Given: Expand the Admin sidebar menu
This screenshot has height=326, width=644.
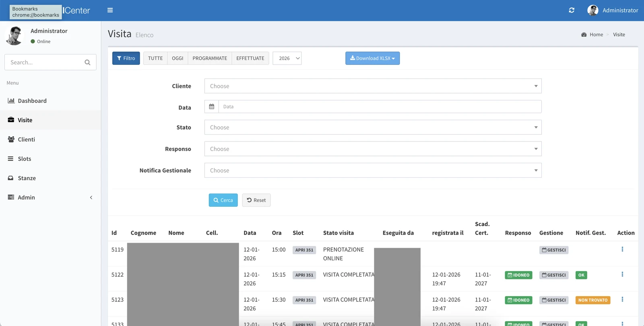Looking at the screenshot, I should pyautogui.click(x=50, y=197).
